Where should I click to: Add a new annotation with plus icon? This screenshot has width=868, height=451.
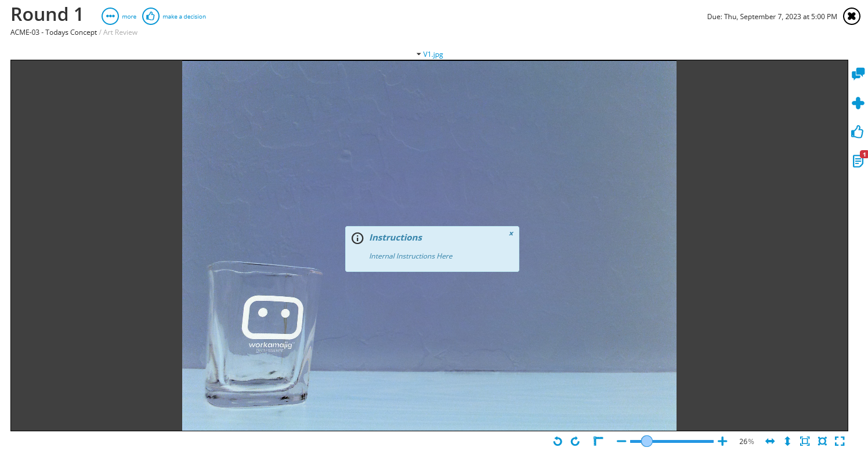pos(858,103)
